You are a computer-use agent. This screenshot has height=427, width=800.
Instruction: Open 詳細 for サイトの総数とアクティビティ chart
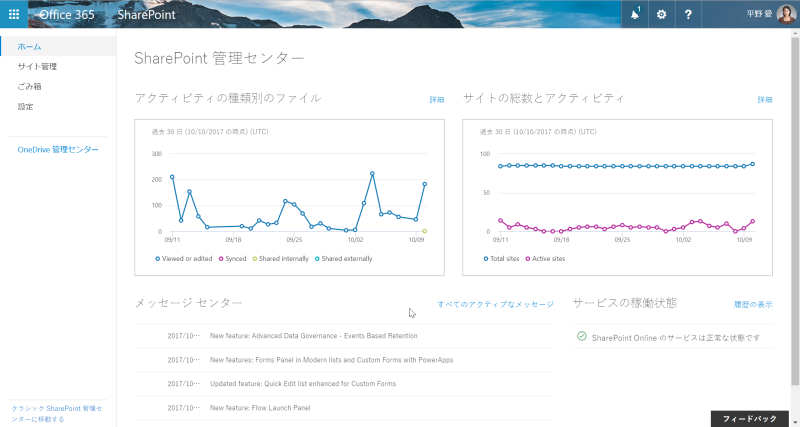pyautogui.click(x=765, y=99)
